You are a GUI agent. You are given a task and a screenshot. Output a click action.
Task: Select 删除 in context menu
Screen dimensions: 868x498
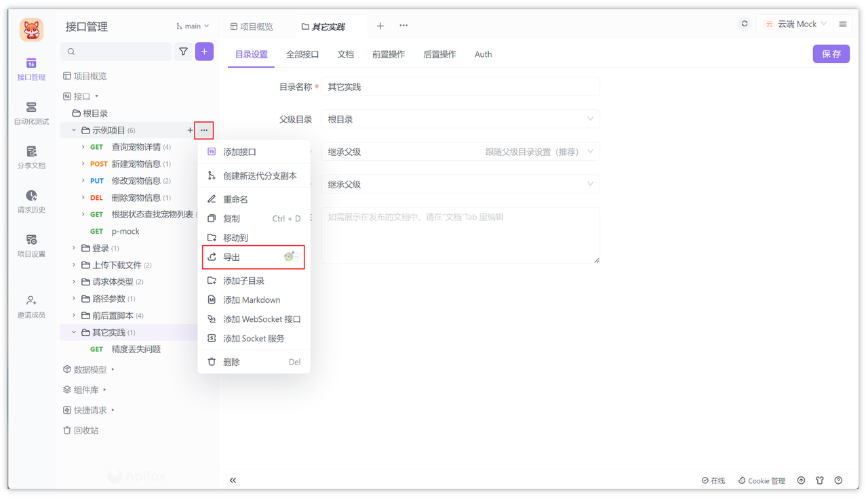[254, 362]
